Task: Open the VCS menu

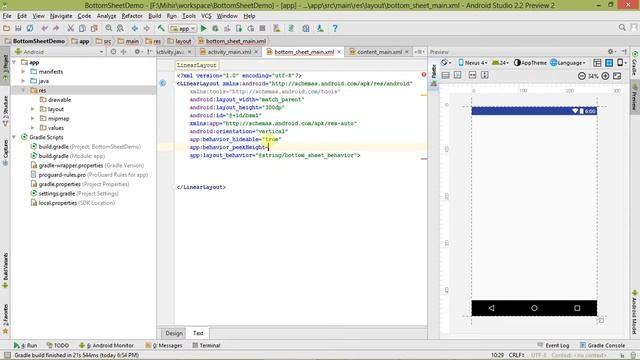Action: pyautogui.click(x=206, y=16)
